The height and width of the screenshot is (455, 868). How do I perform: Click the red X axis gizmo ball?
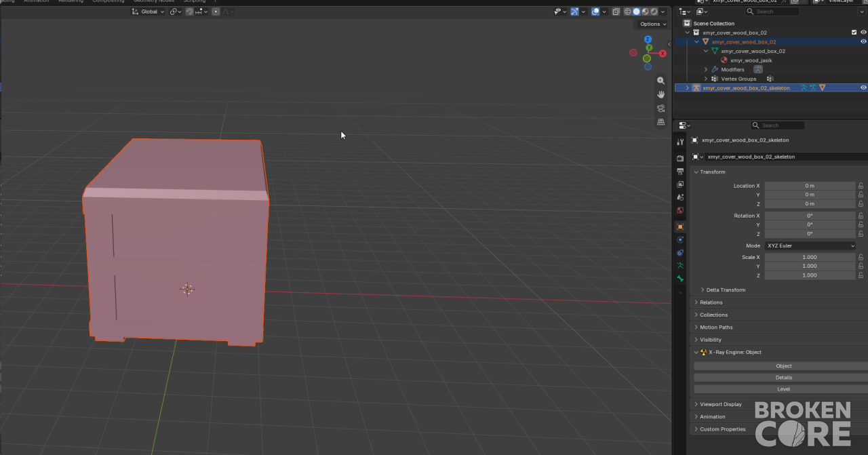[x=663, y=54]
